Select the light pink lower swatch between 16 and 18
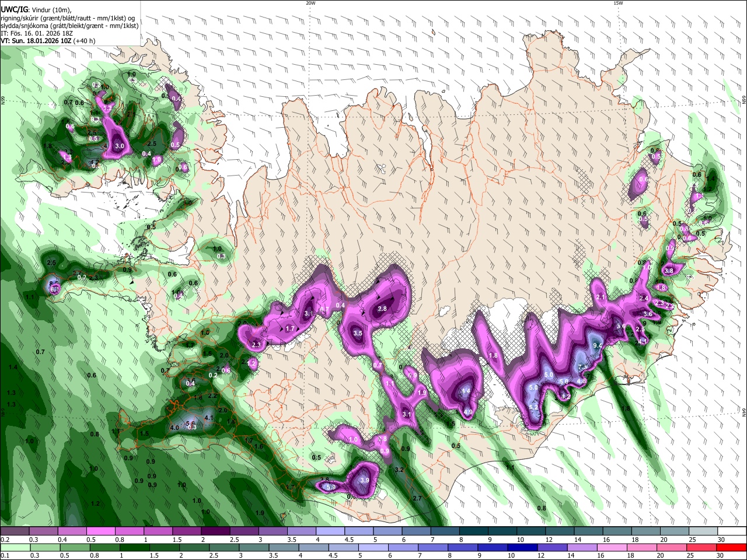Viewport: 747px width, 560px height. point(612,548)
